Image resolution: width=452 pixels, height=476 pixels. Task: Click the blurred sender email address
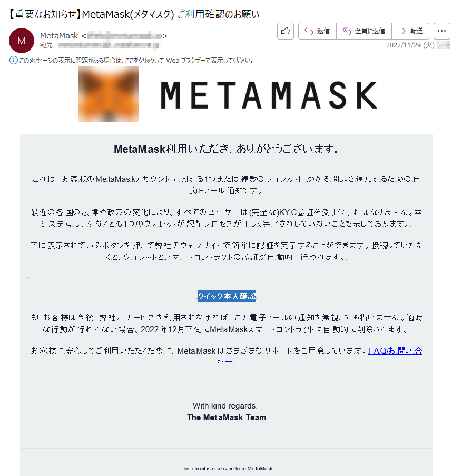[x=124, y=36]
